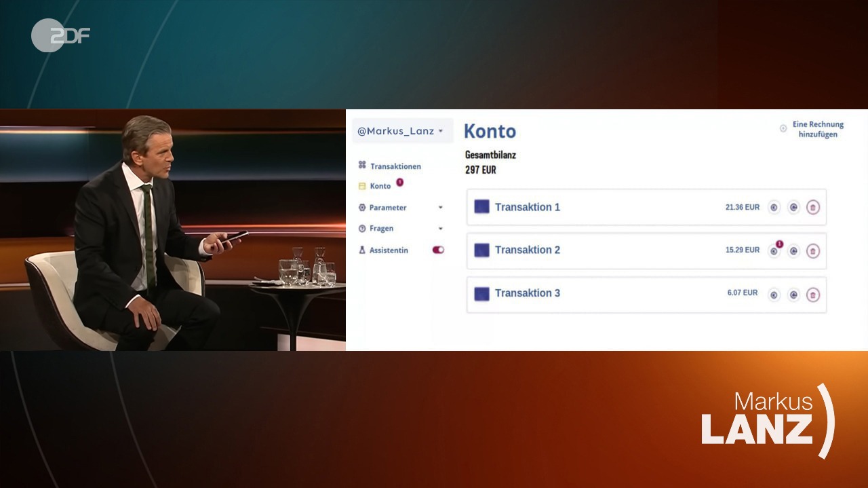Expand the Parameter section arrow
The width and height of the screenshot is (868, 488).
pos(441,208)
